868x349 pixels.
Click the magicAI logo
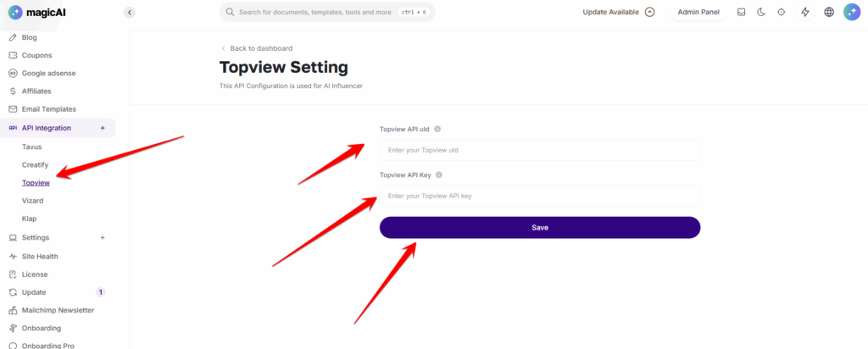pyautogui.click(x=31, y=12)
